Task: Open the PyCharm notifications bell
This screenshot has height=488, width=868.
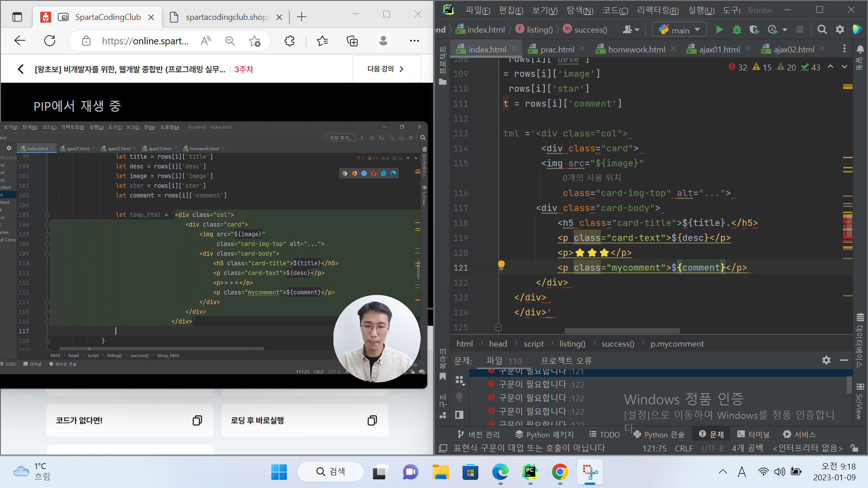Action: pyautogui.click(x=860, y=49)
